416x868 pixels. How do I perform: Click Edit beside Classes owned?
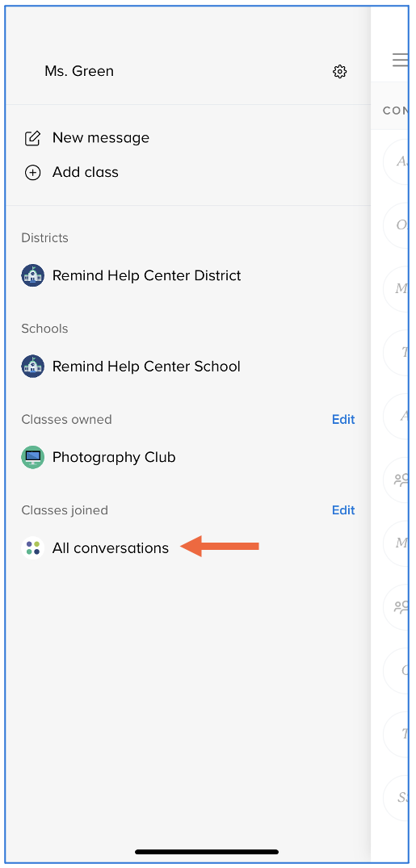[343, 420]
